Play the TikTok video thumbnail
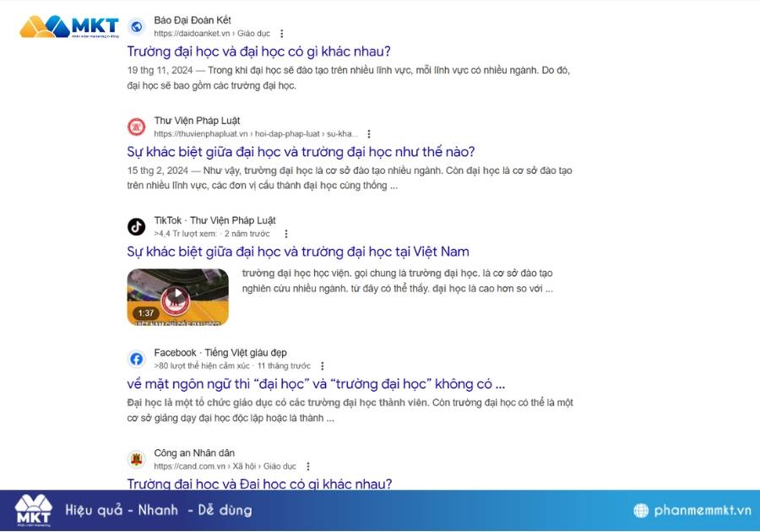 tap(178, 297)
